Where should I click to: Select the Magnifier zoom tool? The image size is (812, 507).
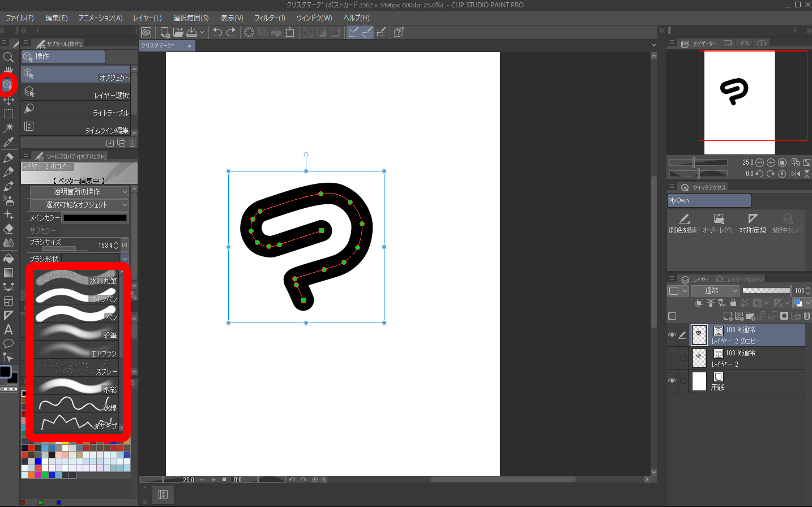coord(8,57)
